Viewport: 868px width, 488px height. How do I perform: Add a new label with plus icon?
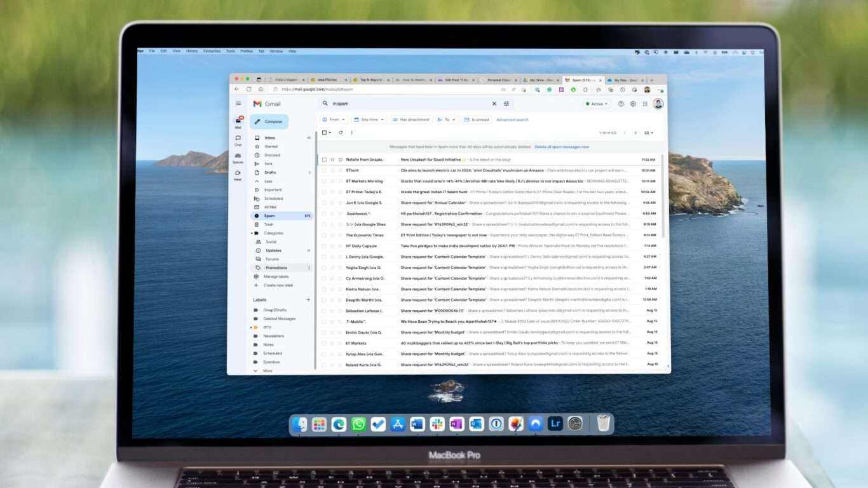click(x=309, y=299)
